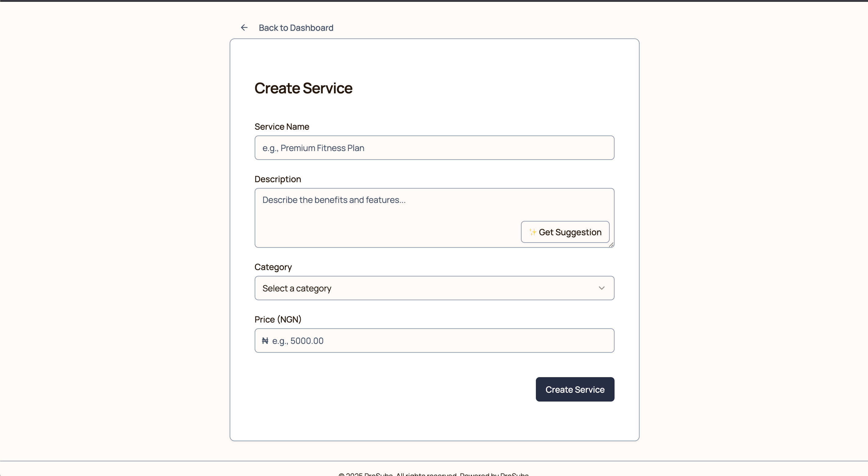Click the description box resize handle
The height and width of the screenshot is (476, 868).
pos(611,245)
